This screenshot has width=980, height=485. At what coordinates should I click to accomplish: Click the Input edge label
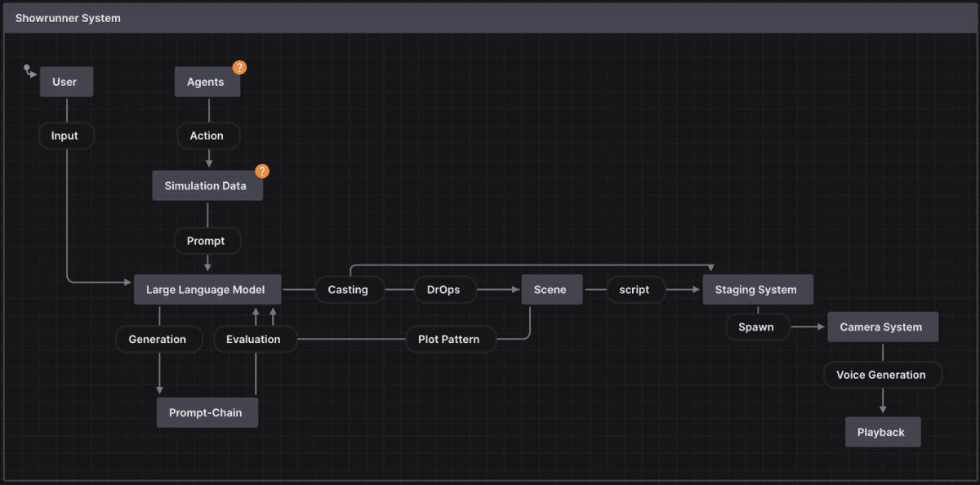click(x=66, y=136)
